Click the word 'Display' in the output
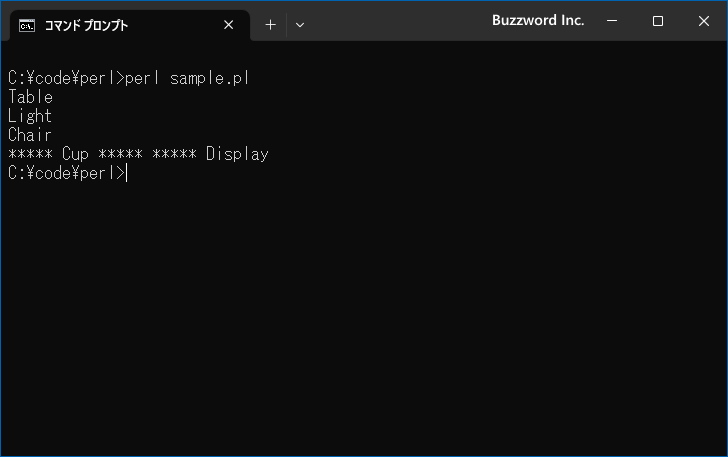The width and height of the screenshot is (728, 457). coord(237,154)
